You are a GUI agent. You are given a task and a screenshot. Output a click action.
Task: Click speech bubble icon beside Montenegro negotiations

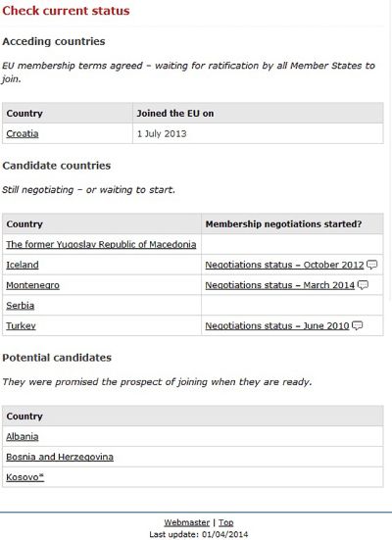[x=363, y=285]
